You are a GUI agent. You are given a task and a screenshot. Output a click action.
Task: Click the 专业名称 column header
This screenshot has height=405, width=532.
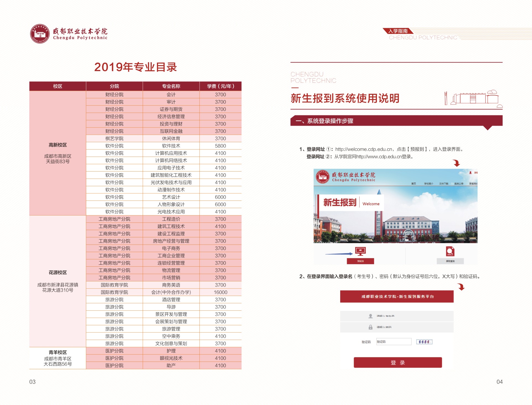point(171,86)
